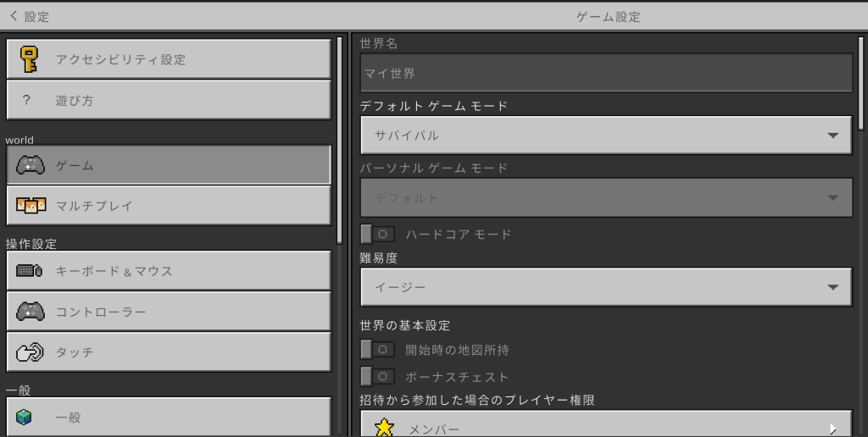
Task: Click the globe cube icon beside 一般
Action: (x=25, y=417)
